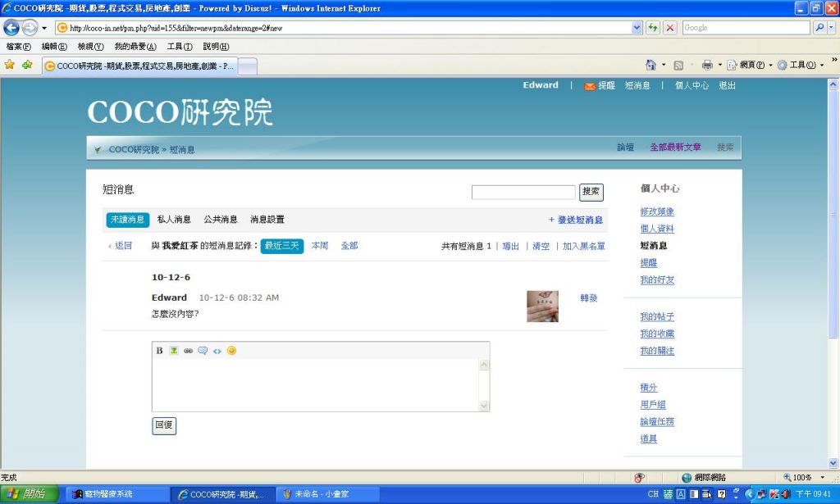Click the page scrollbar down arrow
840x504 pixels.
click(x=833, y=463)
